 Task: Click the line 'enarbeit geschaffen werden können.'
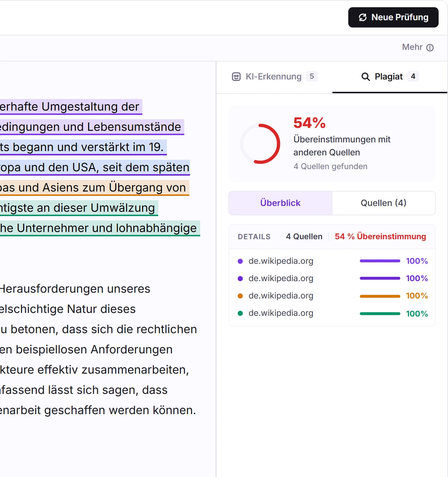click(98, 411)
